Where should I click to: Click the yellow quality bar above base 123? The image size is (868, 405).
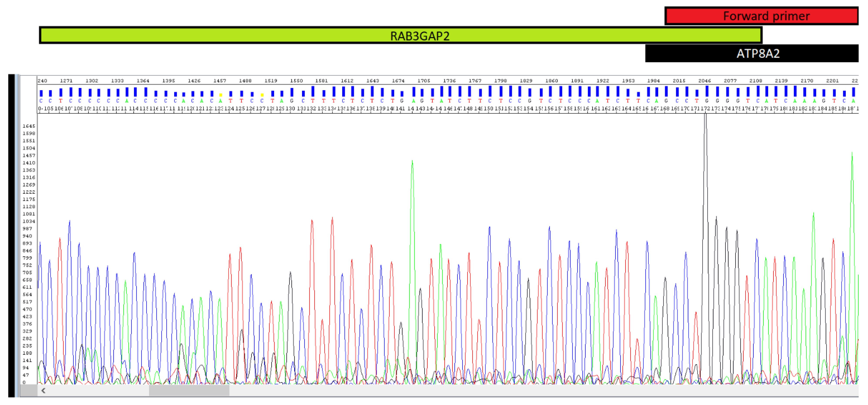coord(221,95)
